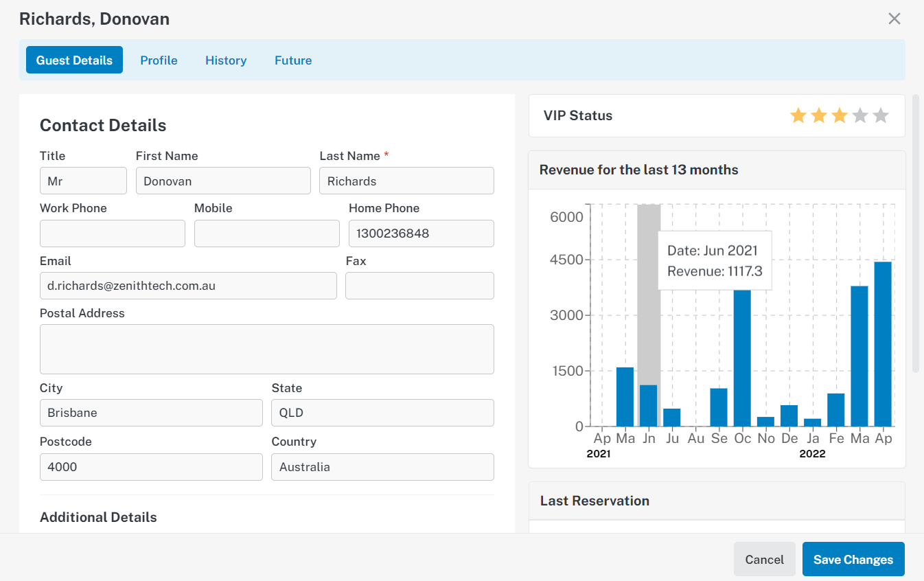Set VIP status to four stars
Screen dimensions: 924x581
(860, 115)
